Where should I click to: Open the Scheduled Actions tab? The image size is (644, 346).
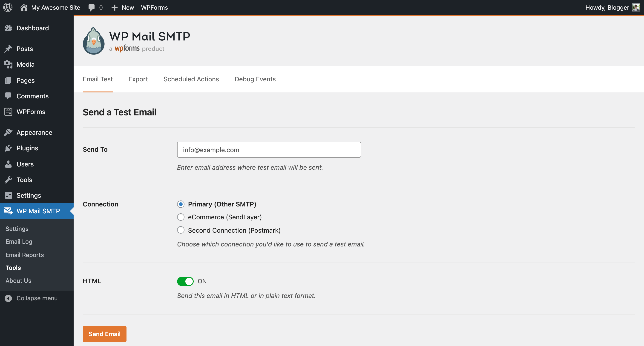pos(191,79)
